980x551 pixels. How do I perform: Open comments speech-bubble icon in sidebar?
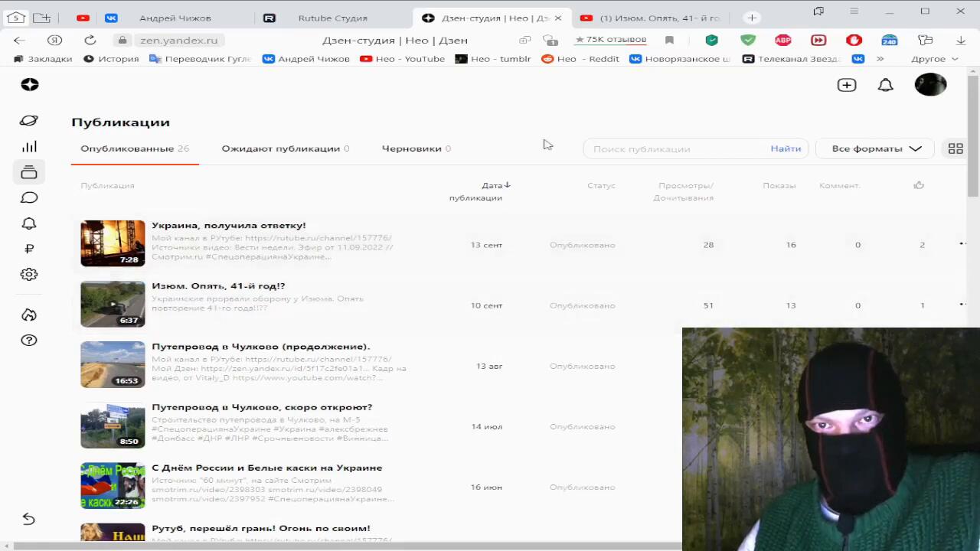coord(29,198)
